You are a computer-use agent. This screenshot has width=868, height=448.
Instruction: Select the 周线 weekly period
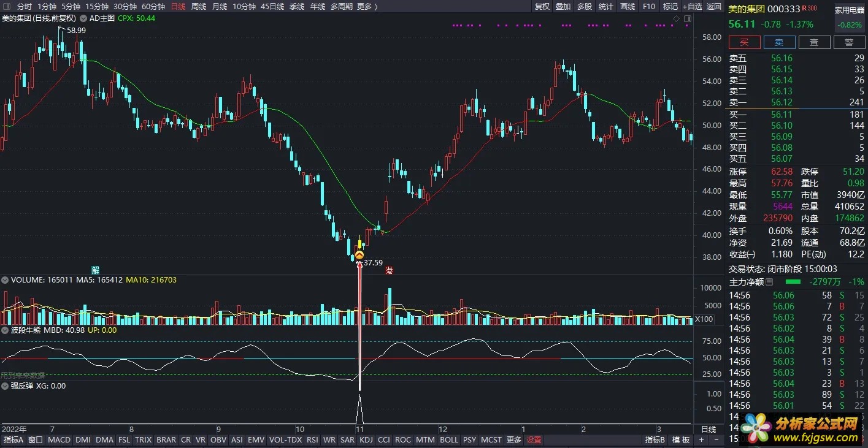coord(199,6)
